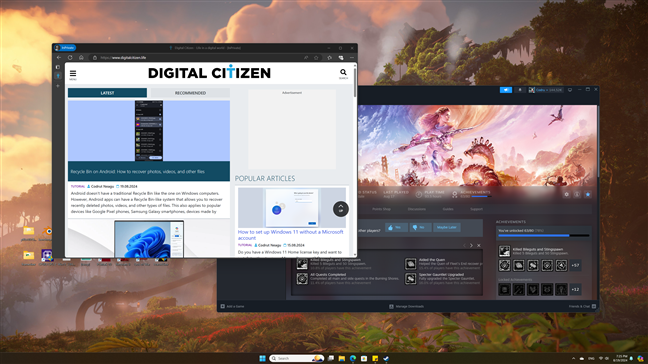Click Specter Gauntlet Upgraded achievement icon
Viewport: 648px width, 364px height.
[410, 279]
